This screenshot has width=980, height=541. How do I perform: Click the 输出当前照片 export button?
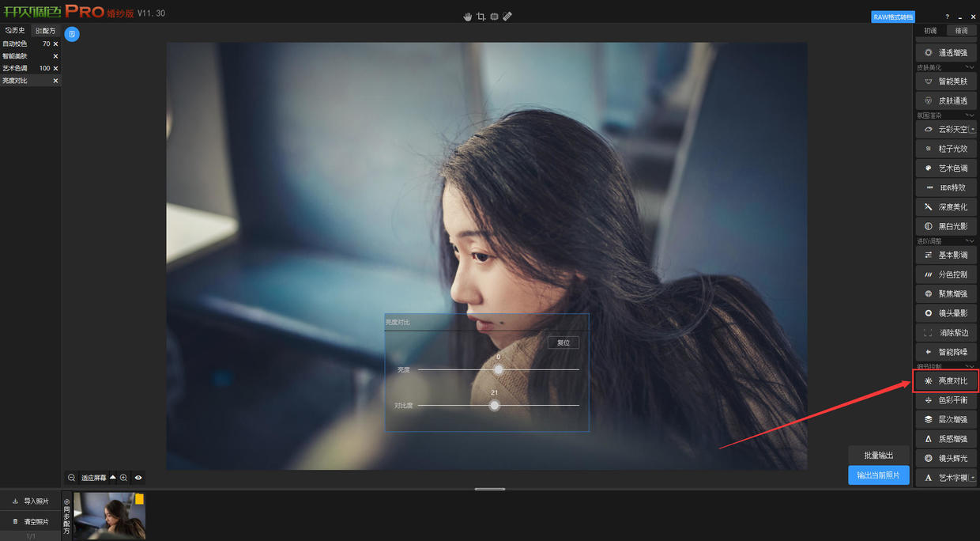point(878,475)
